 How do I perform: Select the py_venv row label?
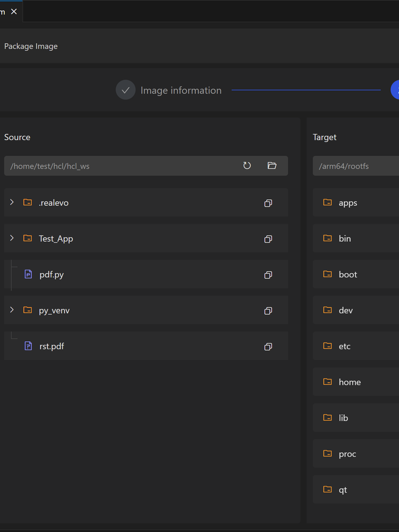tap(54, 311)
